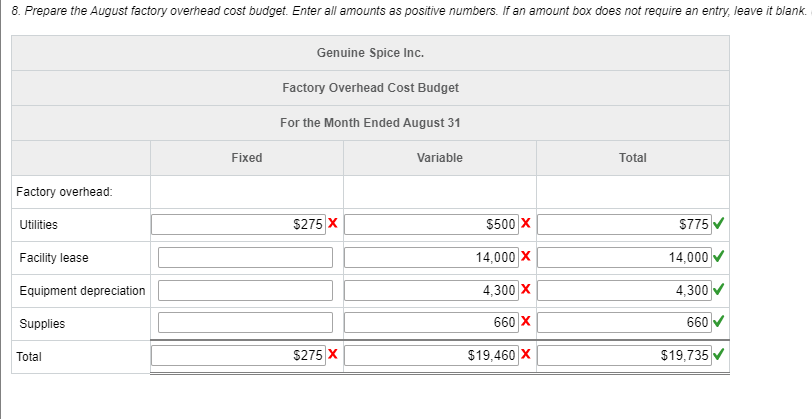
Task: Click the Equipment depreciation row label
Action: coord(82,291)
